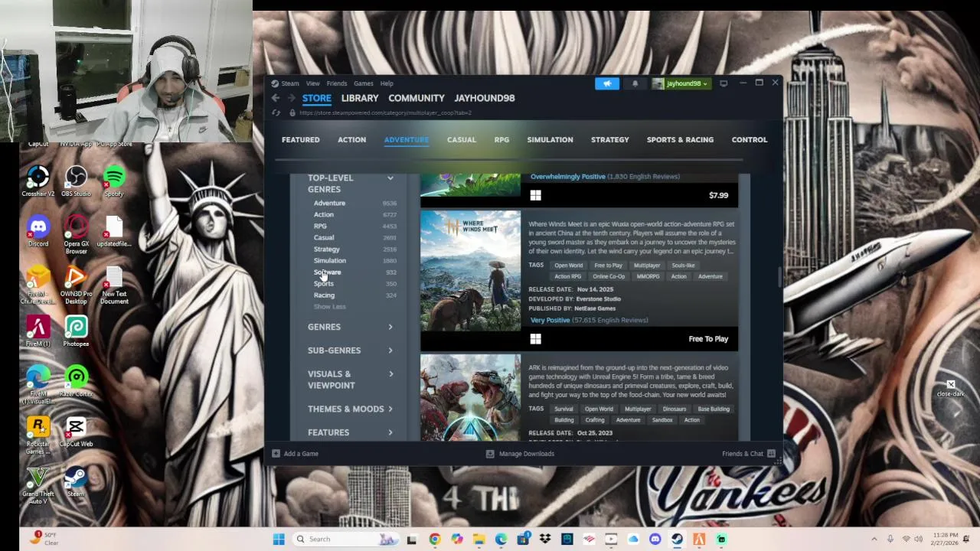Click the Windows taskbar Search box
Viewport: 980px width, 551px height.
click(x=345, y=539)
